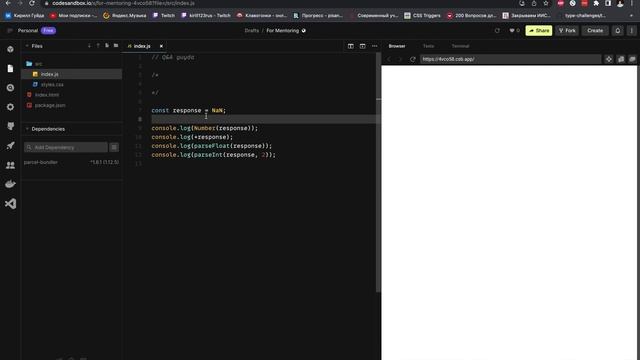This screenshot has width=640, height=360.
Task: Click the Drafts breadcrumb
Action: pos(252,31)
